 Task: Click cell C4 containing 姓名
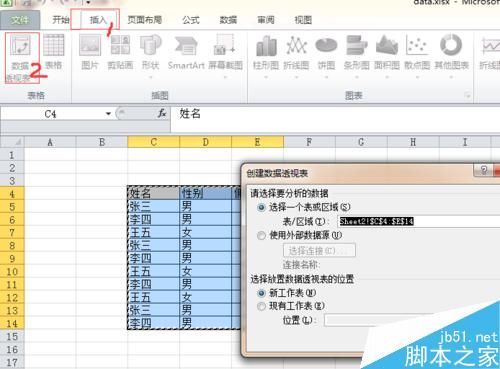click(x=154, y=193)
